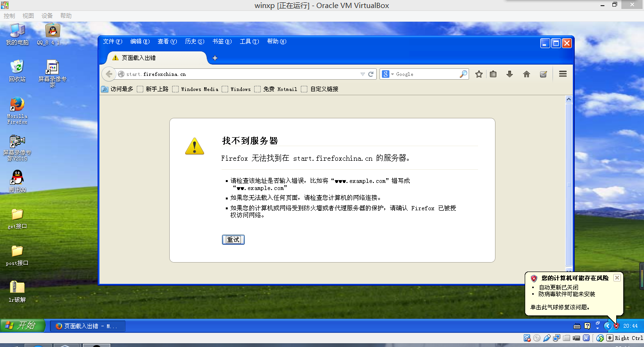This screenshot has height=347, width=644.
Task: Open the 编辑 menu
Action: pos(140,41)
